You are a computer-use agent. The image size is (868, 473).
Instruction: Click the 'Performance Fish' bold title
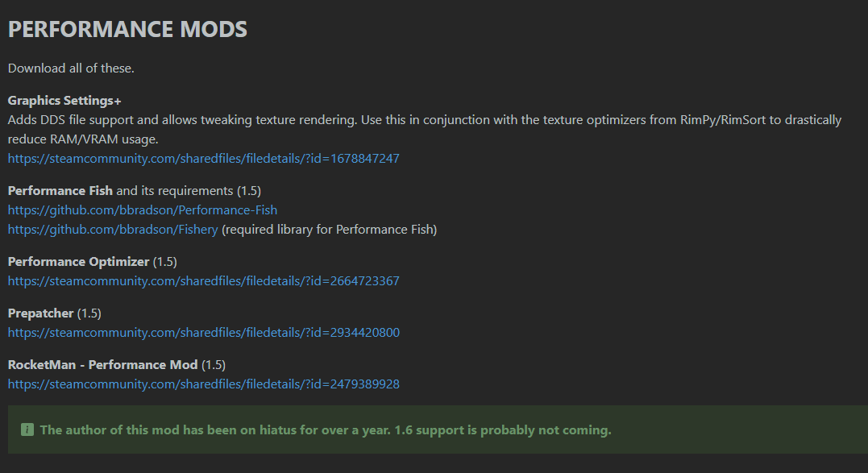click(x=60, y=191)
